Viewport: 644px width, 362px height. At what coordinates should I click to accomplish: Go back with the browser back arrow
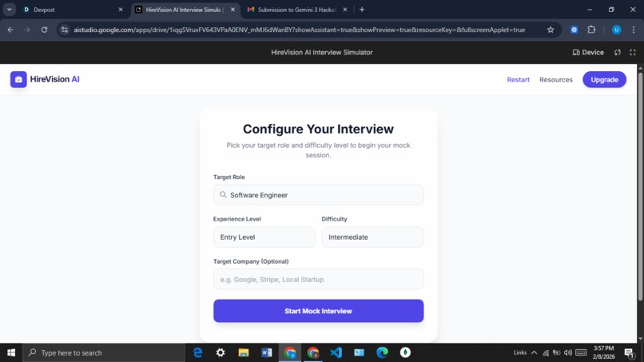pos(10,30)
